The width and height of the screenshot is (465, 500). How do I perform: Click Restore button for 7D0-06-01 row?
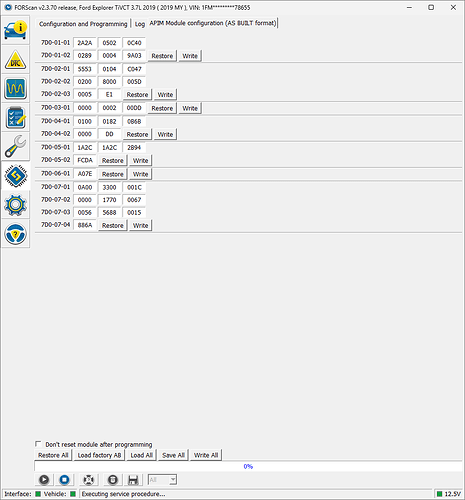tap(113, 174)
